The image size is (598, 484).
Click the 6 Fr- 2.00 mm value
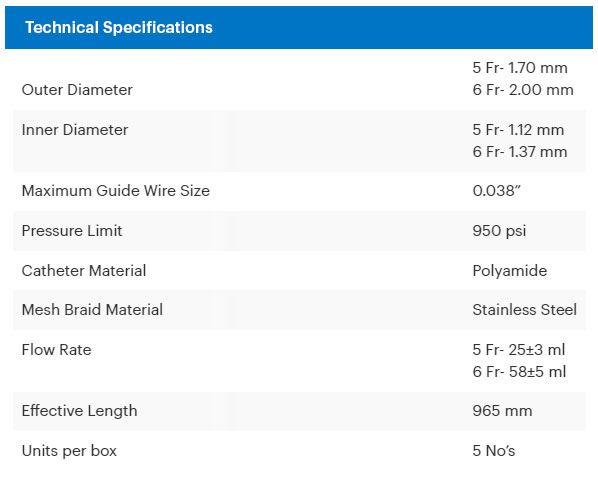click(523, 90)
